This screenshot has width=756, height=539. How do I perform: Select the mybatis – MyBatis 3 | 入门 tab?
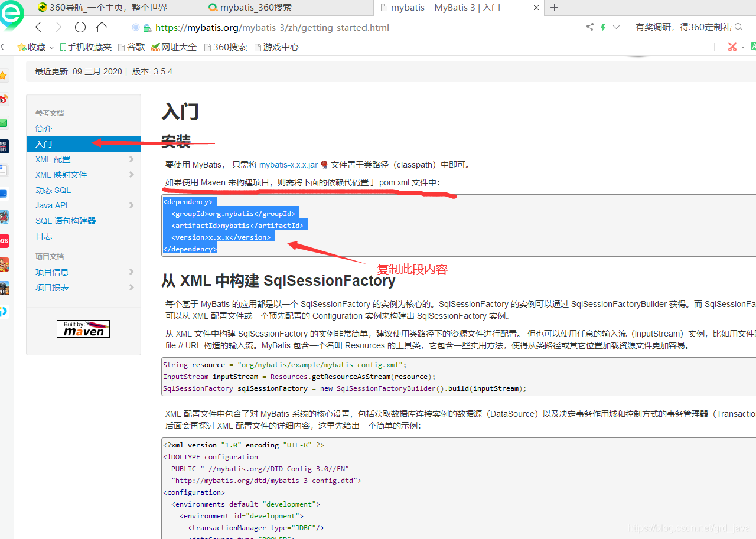(x=460, y=8)
